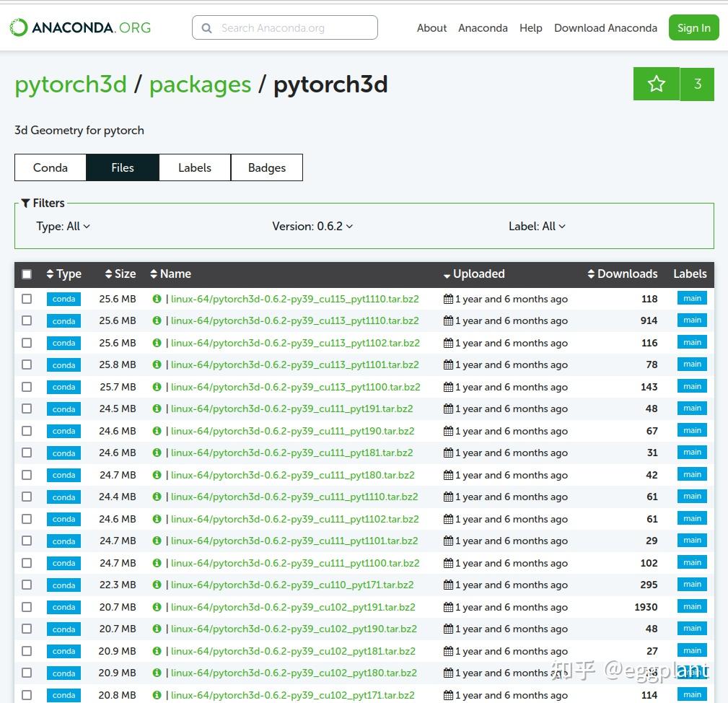Open the Type: All filter dropdown
The width and height of the screenshot is (728, 703).
point(63,227)
